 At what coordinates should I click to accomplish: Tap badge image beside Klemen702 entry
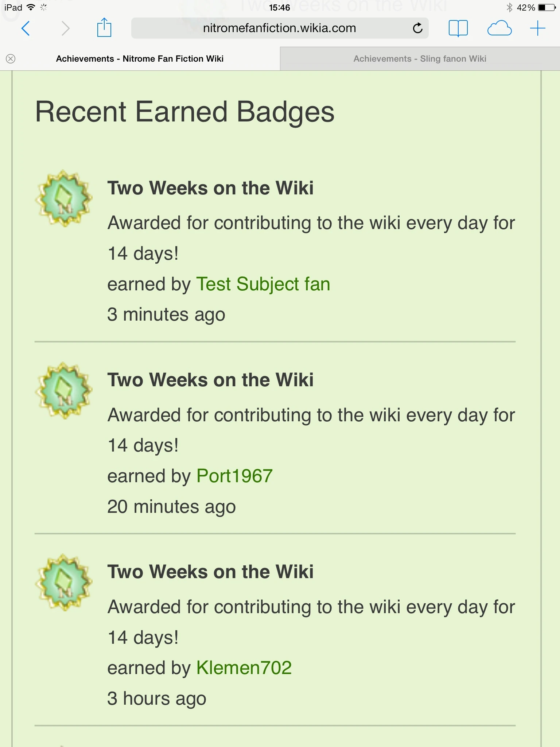[64, 582]
